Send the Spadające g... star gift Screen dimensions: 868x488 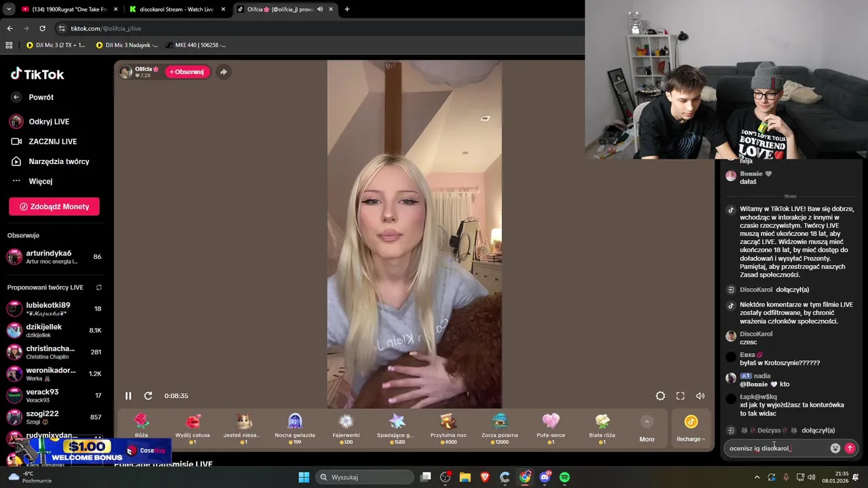[397, 428]
